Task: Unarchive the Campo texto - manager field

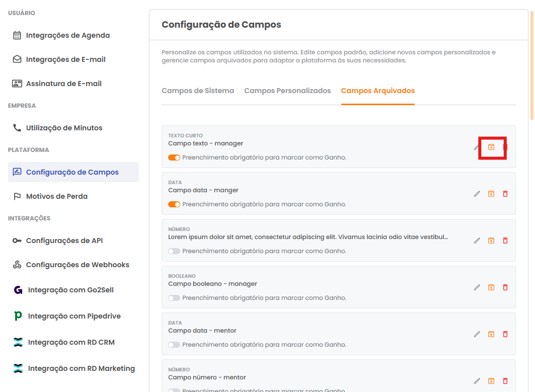Action: pyautogui.click(x=491, y=147)
